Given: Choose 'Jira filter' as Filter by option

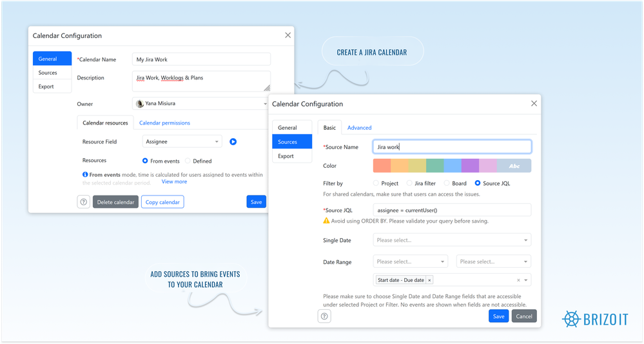Looking at the screenshot, I should pyautogui.click(x=409, y=183).
